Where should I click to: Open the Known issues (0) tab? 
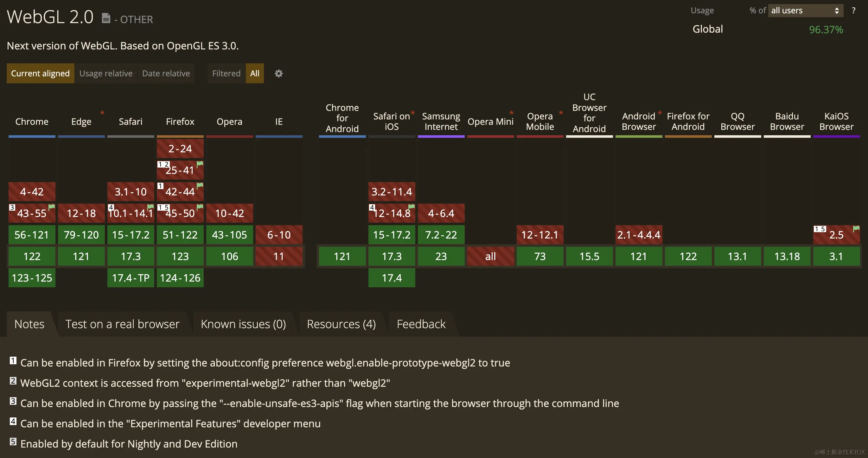243,324
